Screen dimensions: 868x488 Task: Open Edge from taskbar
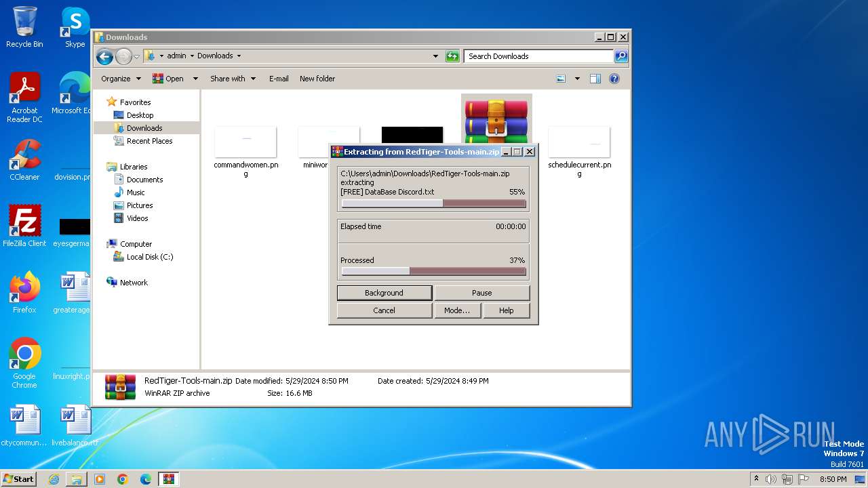[146, 479]
